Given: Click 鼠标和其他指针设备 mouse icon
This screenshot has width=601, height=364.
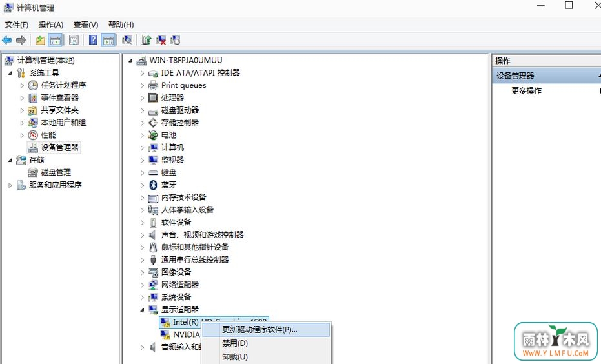Looking at the screenshot, I should (153, 247).
